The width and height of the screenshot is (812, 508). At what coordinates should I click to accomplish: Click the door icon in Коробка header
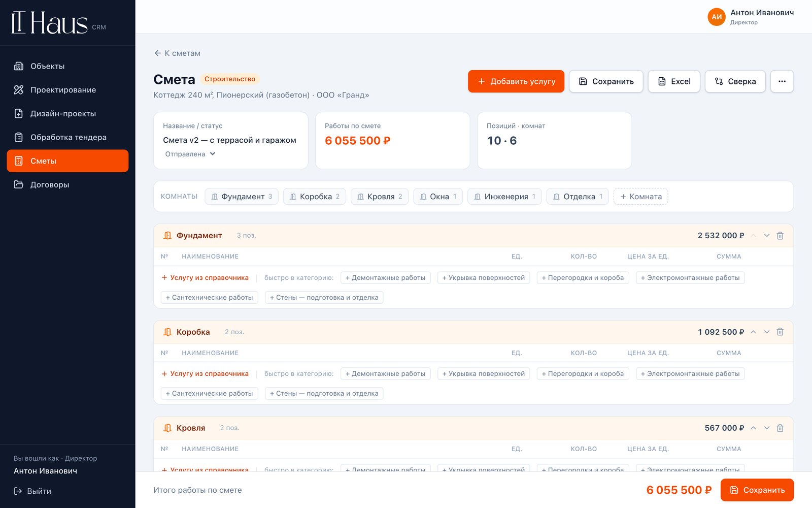(167, 332)
